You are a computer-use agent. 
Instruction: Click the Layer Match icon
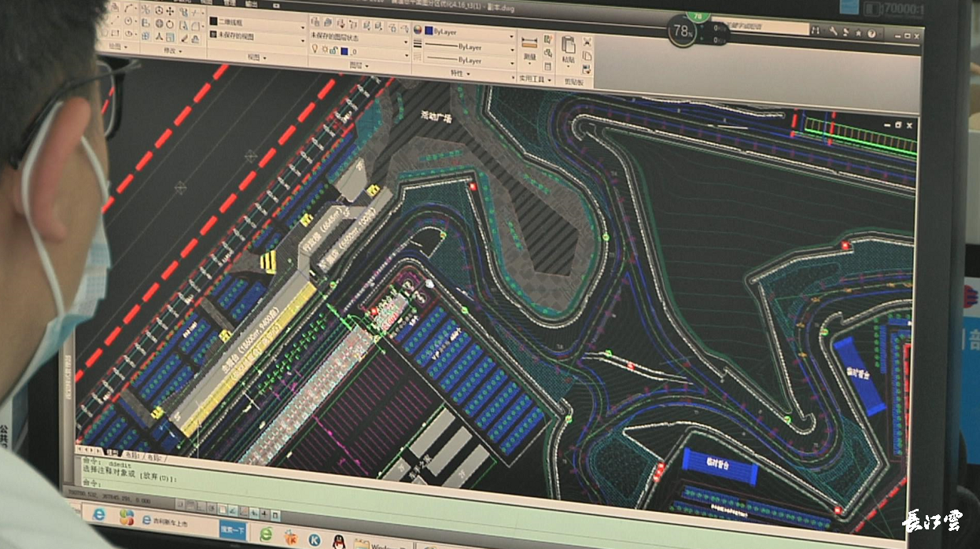pos(341,24)
